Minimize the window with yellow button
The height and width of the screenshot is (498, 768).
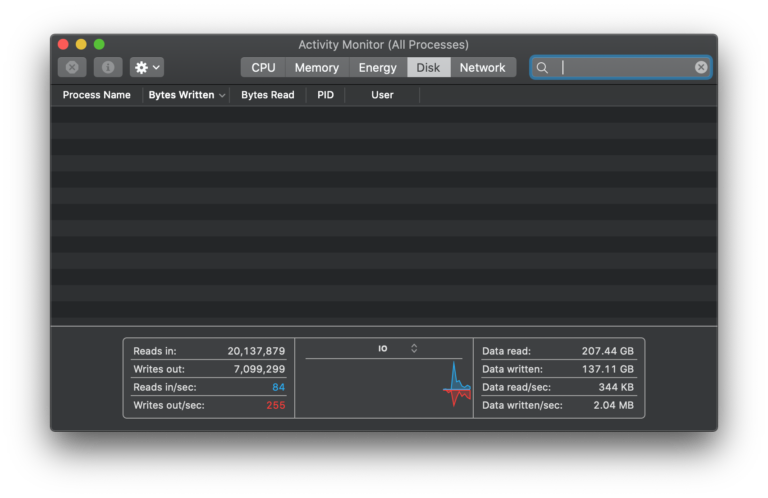pyautogui.click(x=81, y=45)
